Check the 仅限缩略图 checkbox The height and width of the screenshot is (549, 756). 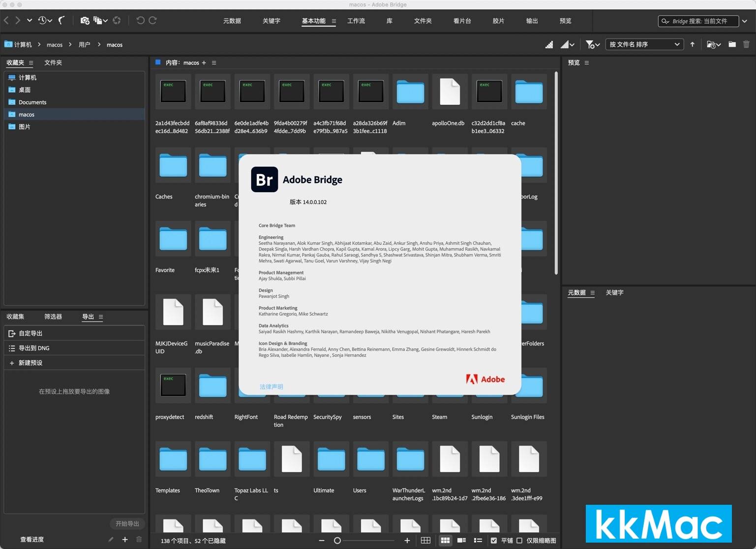pyautogui.click(x=519, y=541)
